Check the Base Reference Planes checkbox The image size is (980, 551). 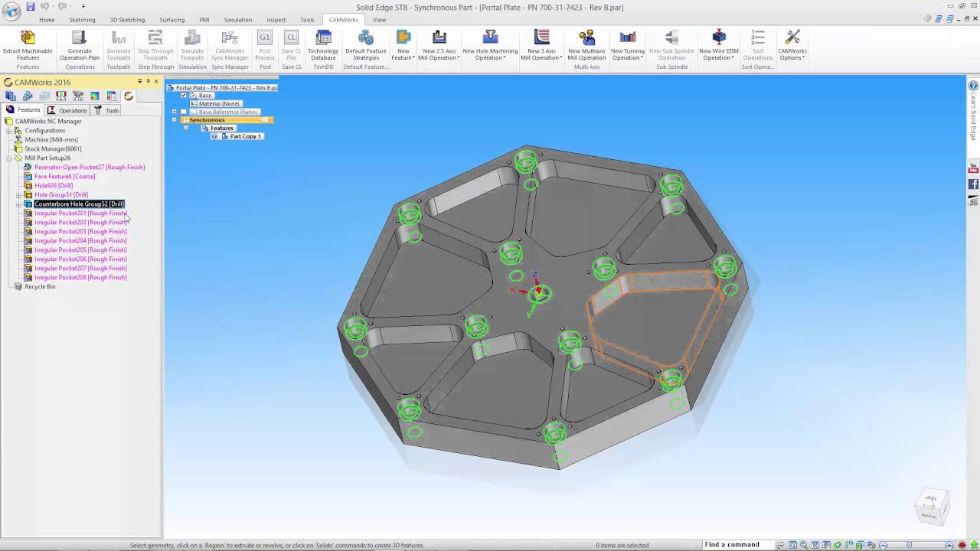click(184, 112)
